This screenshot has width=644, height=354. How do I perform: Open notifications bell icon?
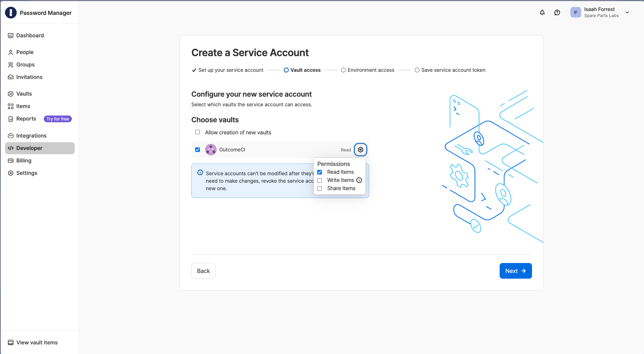click(x=542, y=12)
